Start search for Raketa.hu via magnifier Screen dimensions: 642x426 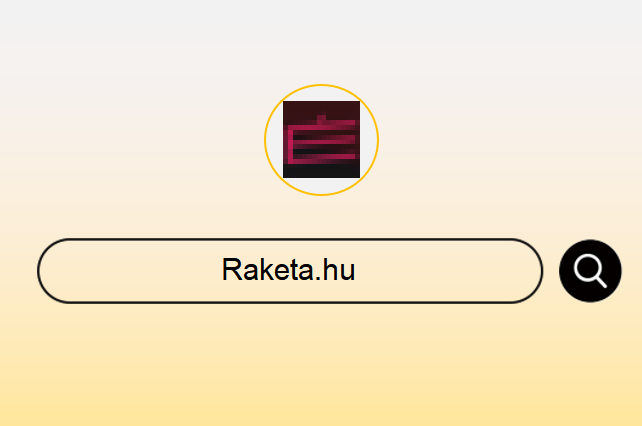tap(590, 271)
